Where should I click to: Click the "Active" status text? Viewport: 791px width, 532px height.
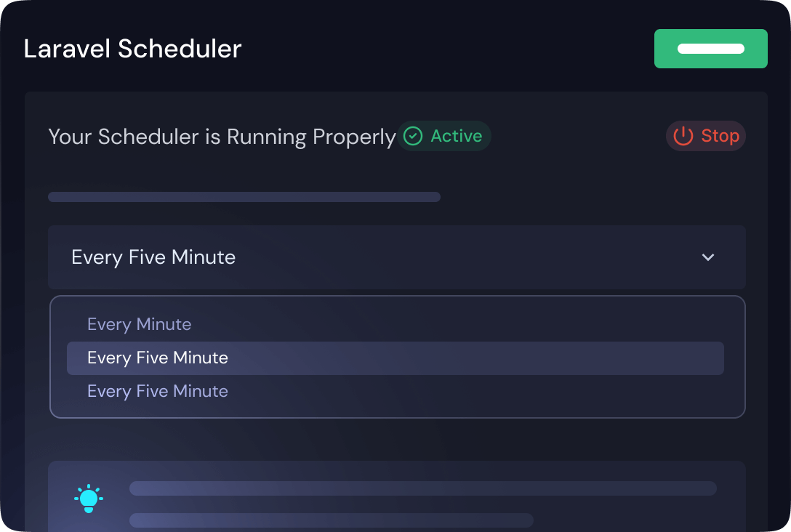456,136
